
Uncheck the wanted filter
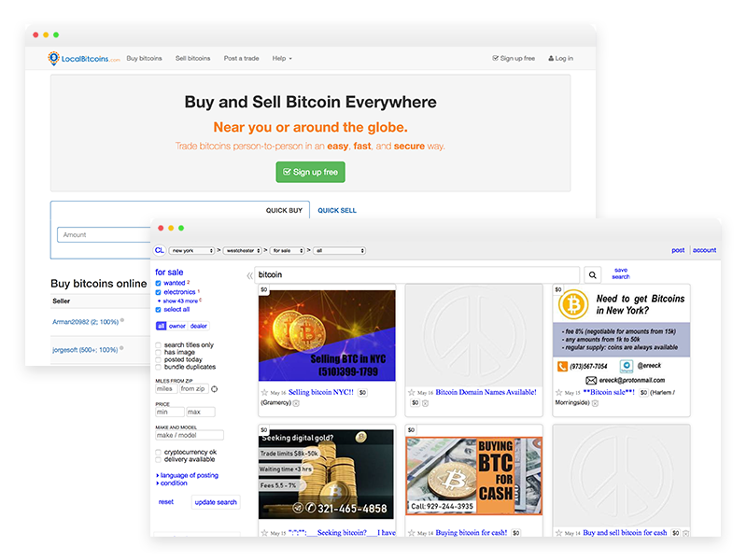coord(158,284)
